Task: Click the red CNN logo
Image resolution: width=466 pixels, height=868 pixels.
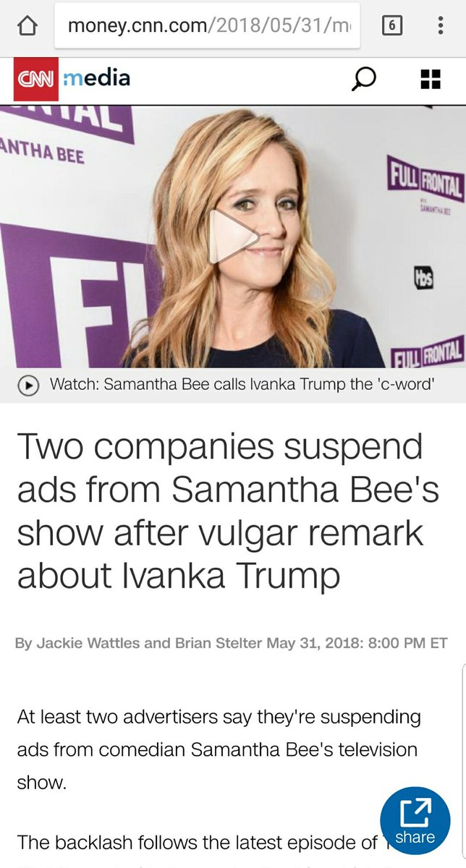Action: (x=35, y=79)
